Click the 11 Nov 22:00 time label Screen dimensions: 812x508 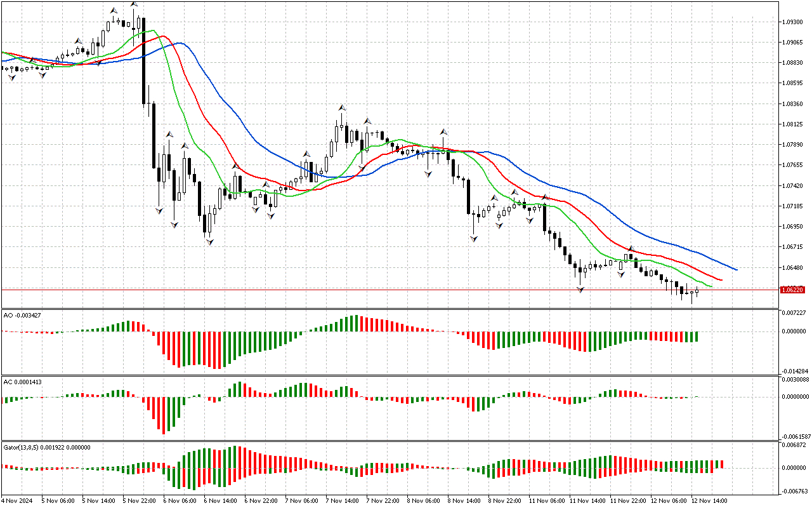(x=628, y=501)
